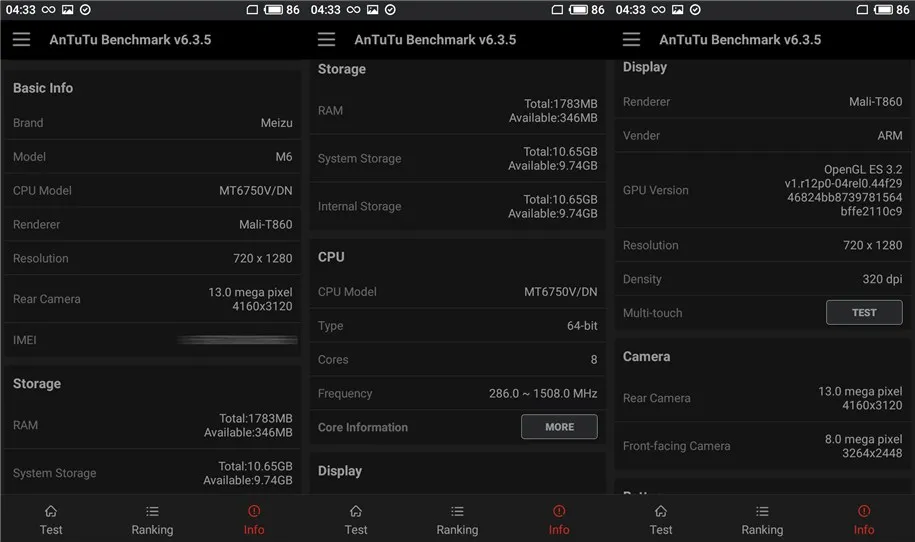Tap Camera section header
The width and height of the screenshot is (915, 542).
click(646, 356)
